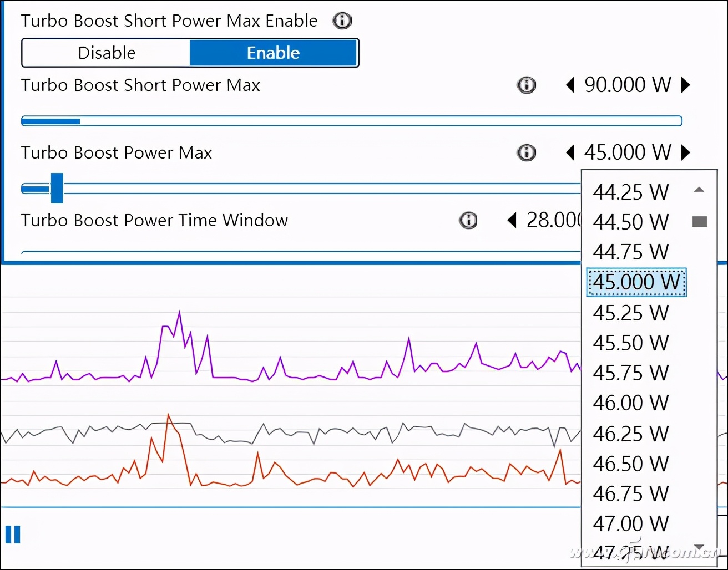Select Enable for Short Power Max
The image size is (728, 570).
(274, 53)
